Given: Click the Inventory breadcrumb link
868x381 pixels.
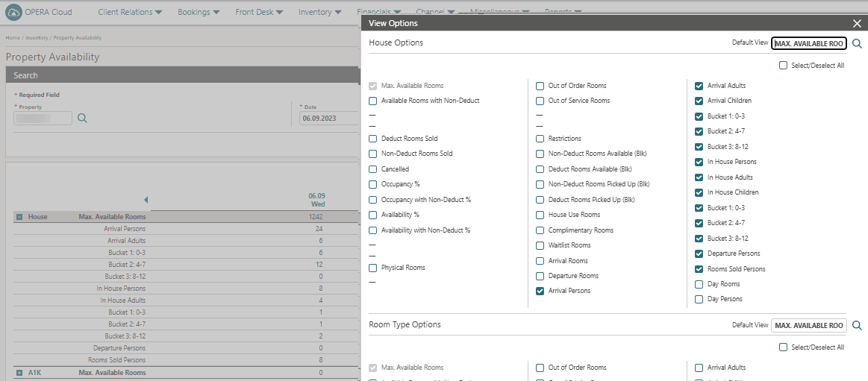Looking at the screenshot, I should 37,37.
